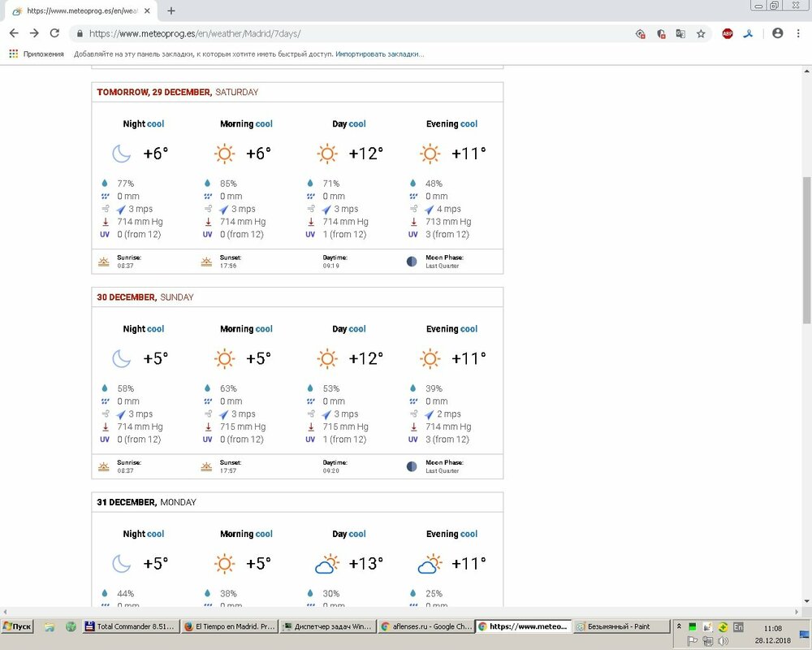Reload the page with the refresh icon
The image size is (812, 650).
pos(54,33)
